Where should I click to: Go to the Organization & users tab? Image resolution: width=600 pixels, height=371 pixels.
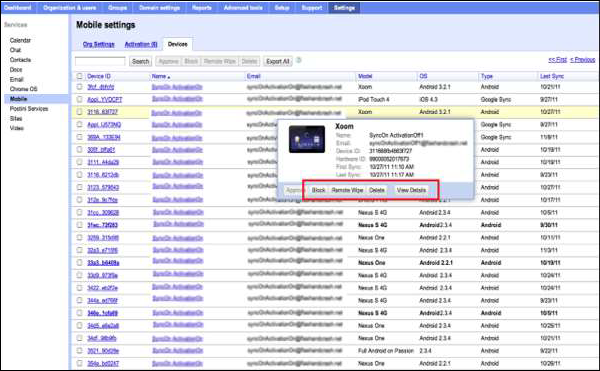(69, 8)
